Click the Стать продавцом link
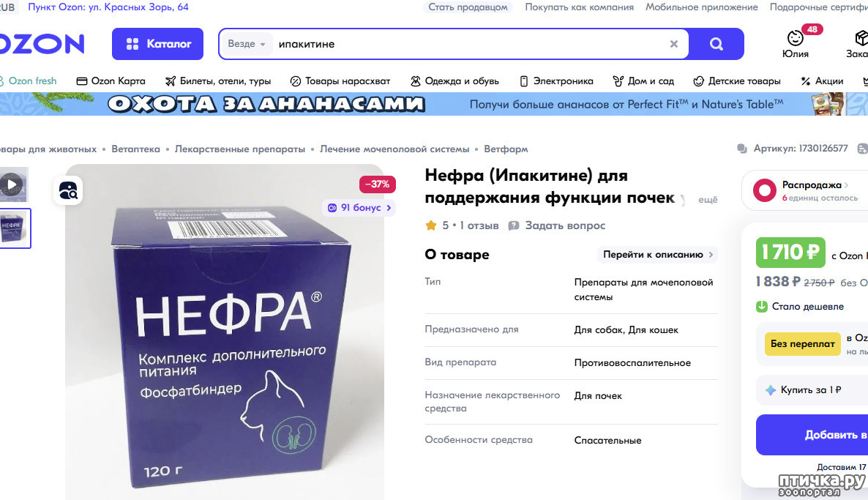 point(468,7)
